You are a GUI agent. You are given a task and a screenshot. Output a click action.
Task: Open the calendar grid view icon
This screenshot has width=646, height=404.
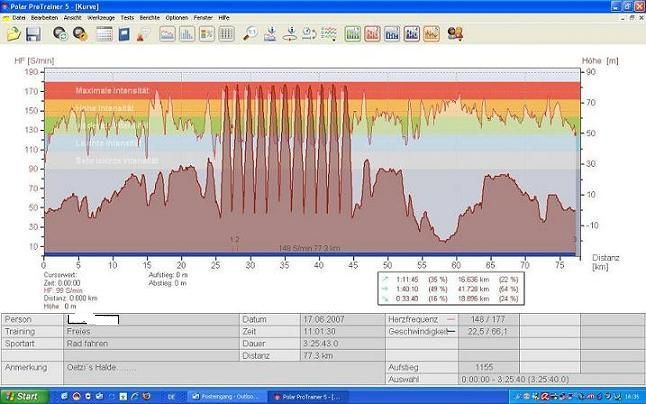click(104, 34)
